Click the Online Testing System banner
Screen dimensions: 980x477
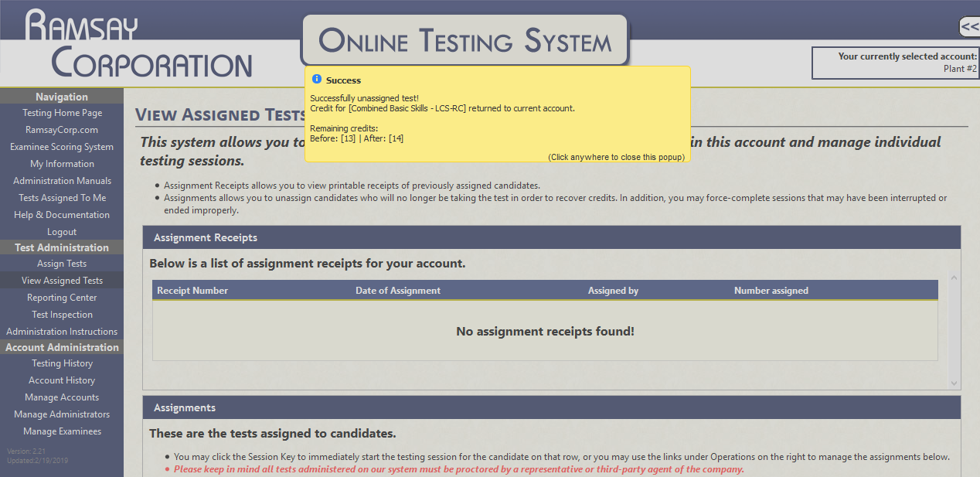[x=464, y=40]
